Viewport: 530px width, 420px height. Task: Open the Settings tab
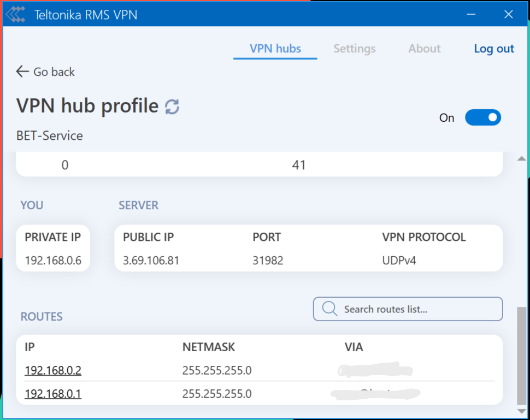[x=355, y=49]
